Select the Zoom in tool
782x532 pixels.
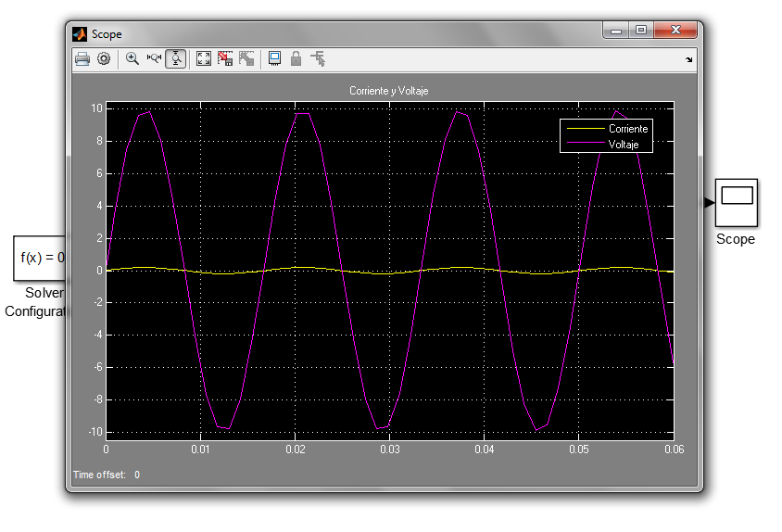pyautogui.click(x=132, y=59)
